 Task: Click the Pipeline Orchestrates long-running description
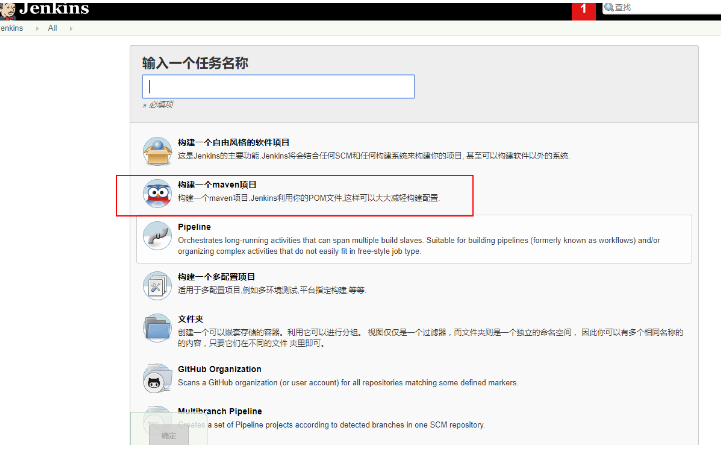click(419, 246)
